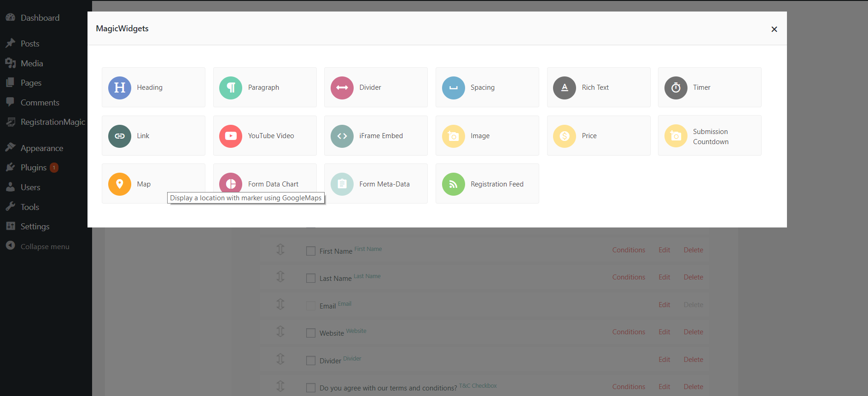Image resolution: width=868 pixels, height=396 pixels.
Task: Collapse the admin sidebar menu
Action: 44,246
